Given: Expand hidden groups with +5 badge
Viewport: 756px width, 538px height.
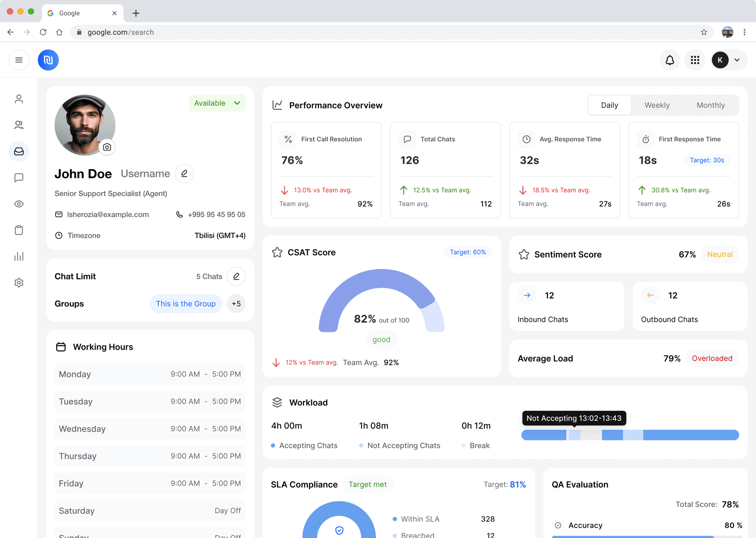Looking at the screenshot, I should (x=236, y=304).
